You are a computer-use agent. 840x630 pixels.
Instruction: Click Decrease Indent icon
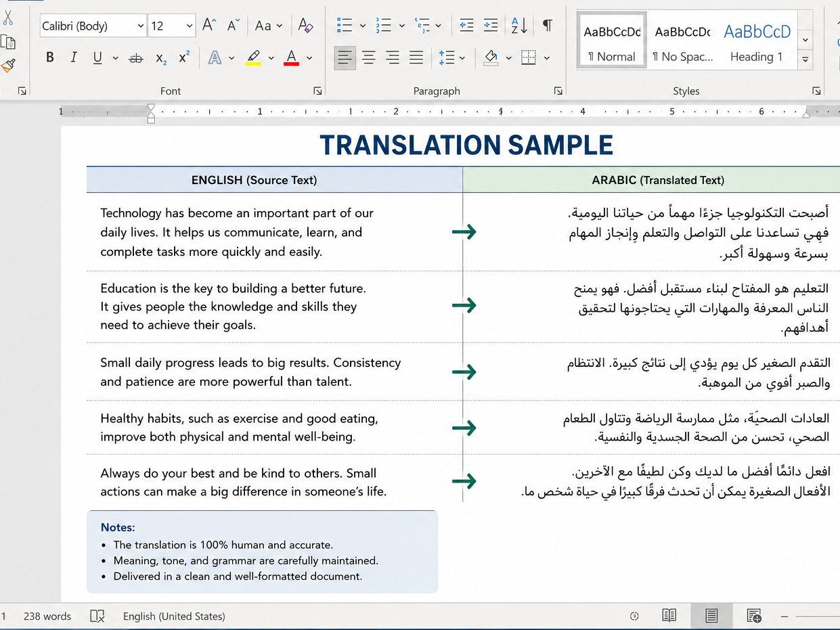point(466,26)
